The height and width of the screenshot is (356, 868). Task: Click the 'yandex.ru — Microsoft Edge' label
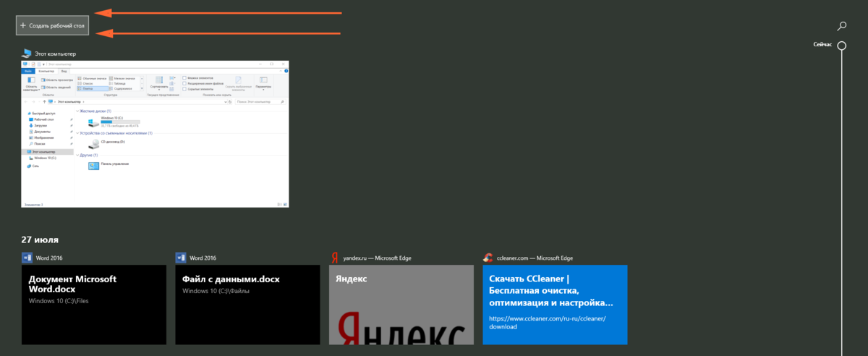pos(378,258)
